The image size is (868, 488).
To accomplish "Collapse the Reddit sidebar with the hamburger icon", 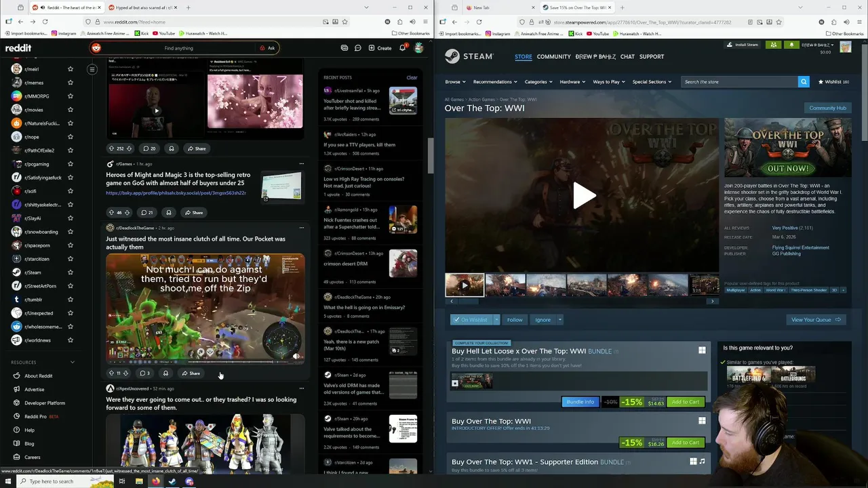I will pos(92,69).
